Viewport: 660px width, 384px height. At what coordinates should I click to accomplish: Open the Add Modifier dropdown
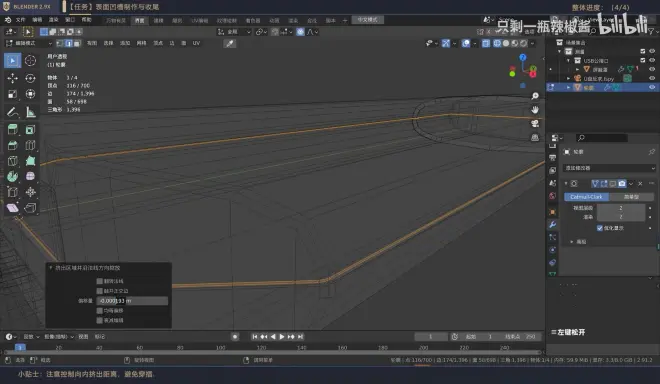click(x=609, y=168)
